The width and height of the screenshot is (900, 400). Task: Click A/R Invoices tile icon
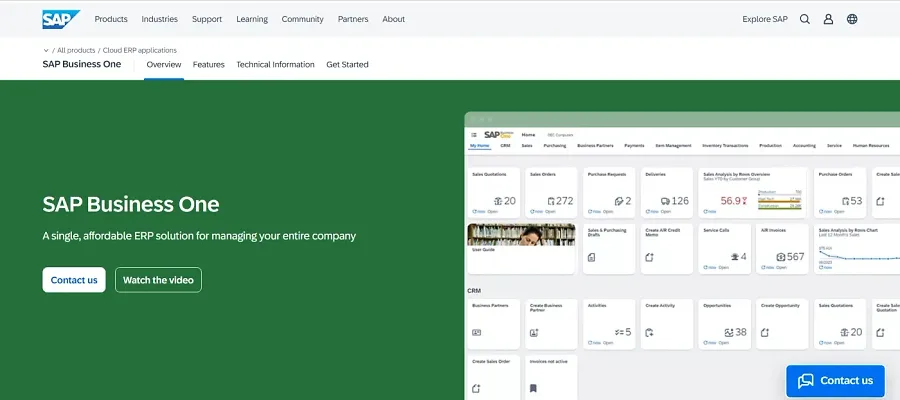point(781,257)
